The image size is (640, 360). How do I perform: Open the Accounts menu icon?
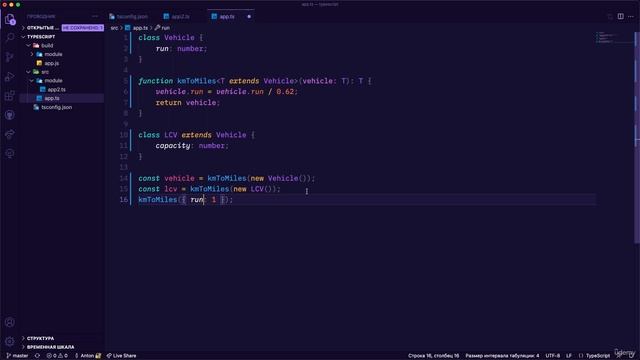tap(10, 322)
